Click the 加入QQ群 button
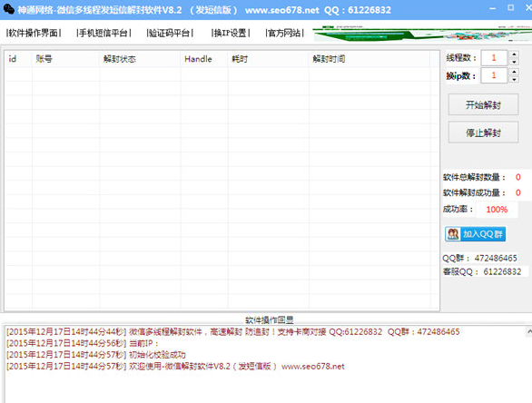Viewport: 532px width, 403px height. [476, 234]
